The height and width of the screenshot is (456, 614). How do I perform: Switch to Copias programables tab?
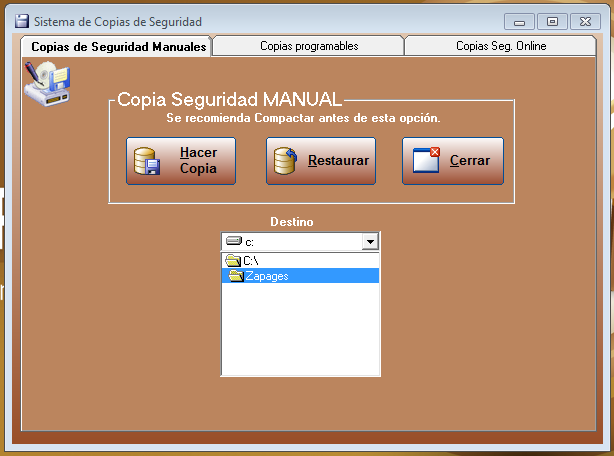(x=309, y=46)
